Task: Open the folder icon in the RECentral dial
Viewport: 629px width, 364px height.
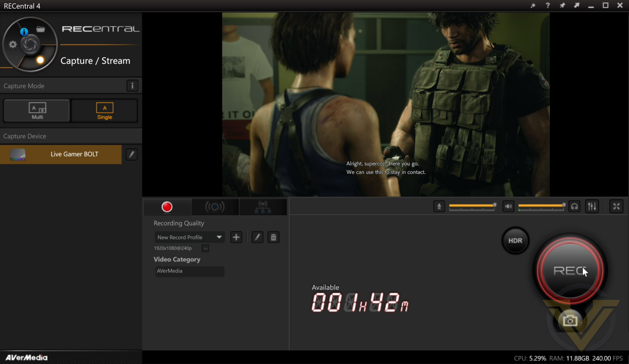Action: [40, 29]
